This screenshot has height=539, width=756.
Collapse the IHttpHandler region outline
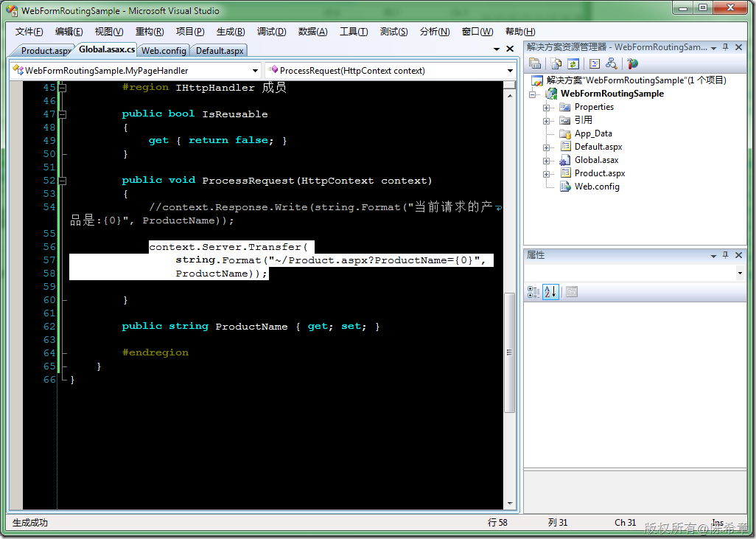(x=62, y=88)
